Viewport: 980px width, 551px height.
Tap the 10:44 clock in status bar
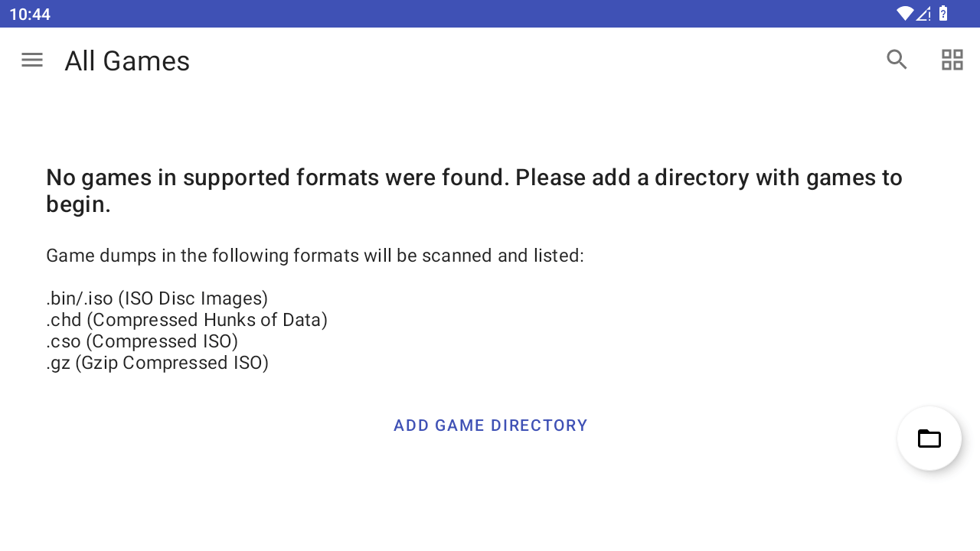click(x=30, y=14)
